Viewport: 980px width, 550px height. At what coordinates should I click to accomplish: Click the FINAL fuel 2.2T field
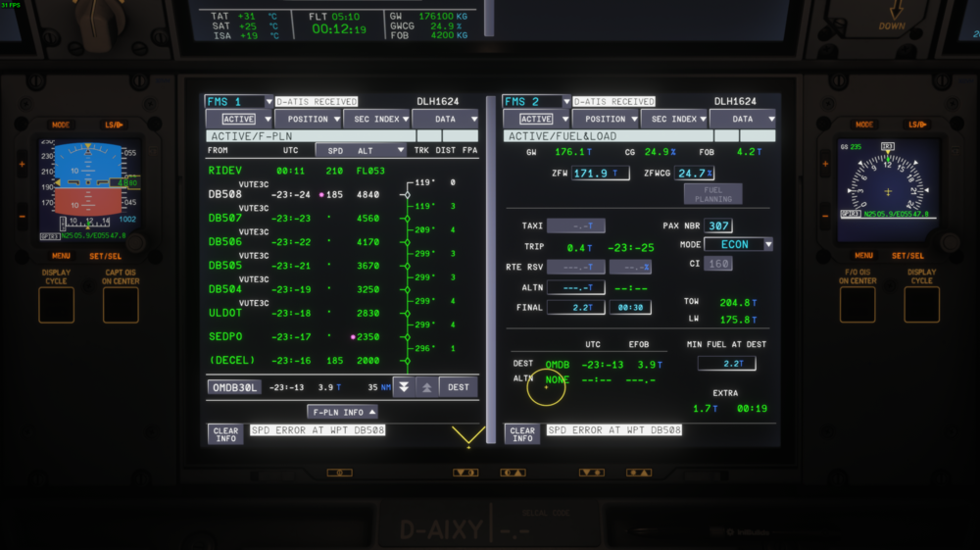(x=575, y=308)
